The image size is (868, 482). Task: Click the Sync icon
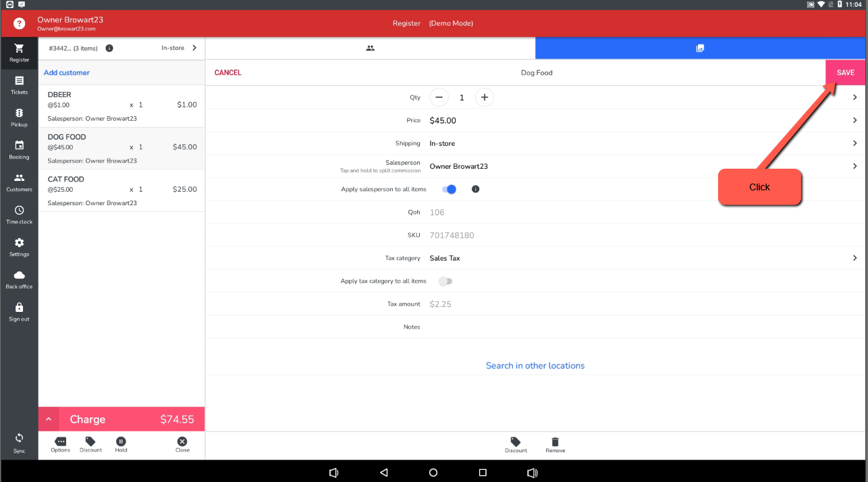pyautogui.click(x=19, y=438)
